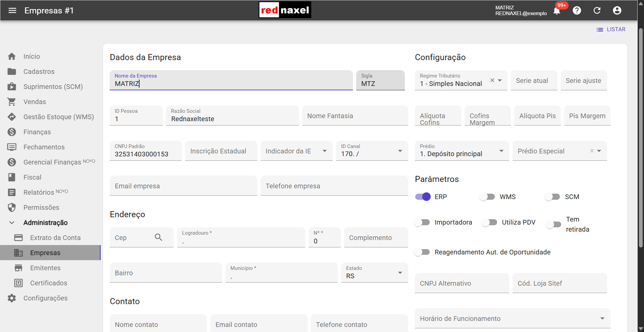The image size is (644, 332).
Task: Click the Finanças dollar icon
Action: pyautogui.click(x=12, y=132)
